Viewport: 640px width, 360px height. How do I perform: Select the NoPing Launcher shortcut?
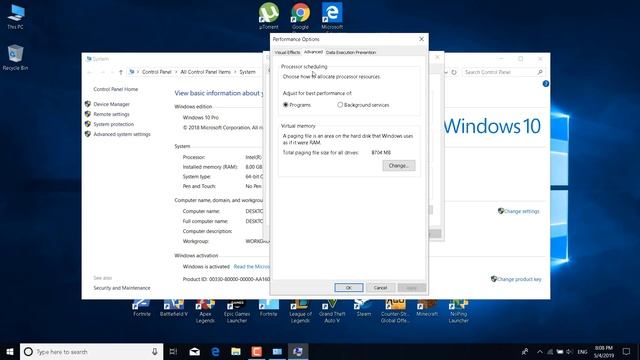tap(458, 312)
